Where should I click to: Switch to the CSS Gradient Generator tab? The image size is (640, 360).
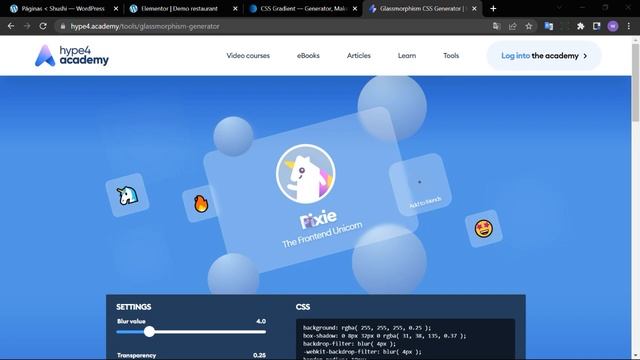click(302, 8)
